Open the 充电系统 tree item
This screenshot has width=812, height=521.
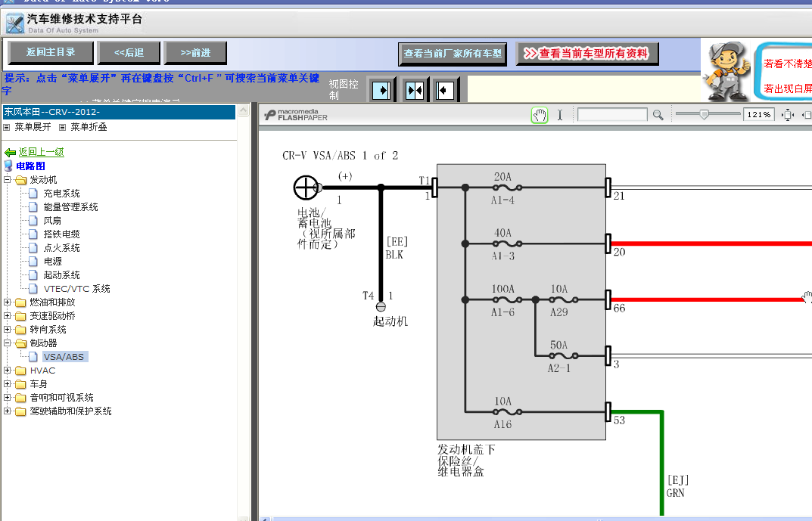click(61, 194)
